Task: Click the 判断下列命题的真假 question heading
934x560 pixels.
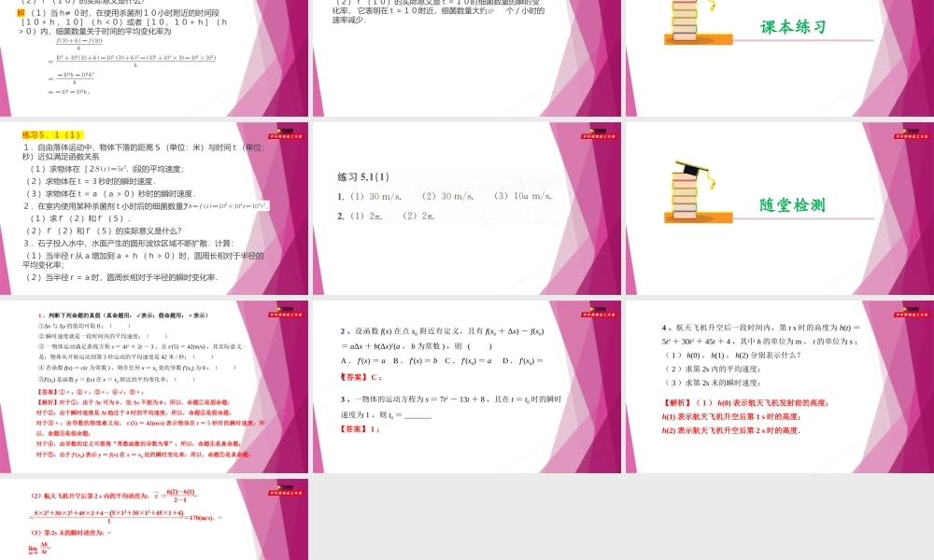Action: (123, 315)
